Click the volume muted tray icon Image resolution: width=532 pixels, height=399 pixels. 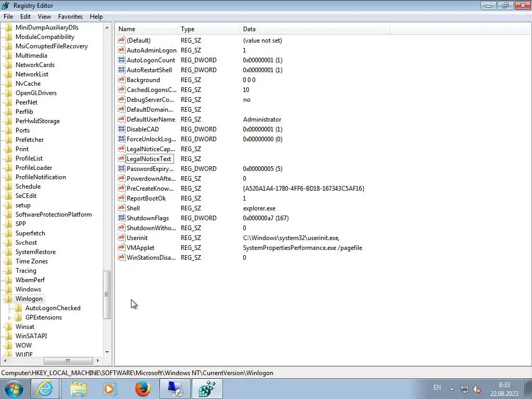click(x=477, y=389)
